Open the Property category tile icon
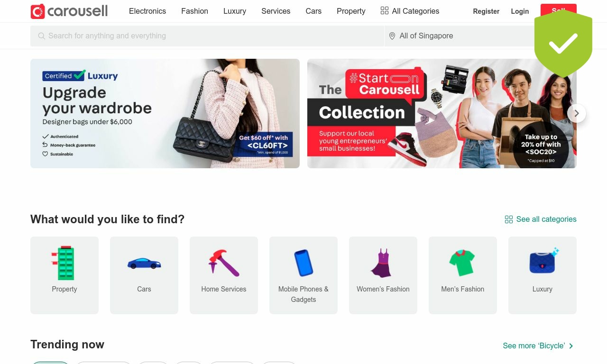The width and height of the screenshot is (607, 364). pos(64,263)
